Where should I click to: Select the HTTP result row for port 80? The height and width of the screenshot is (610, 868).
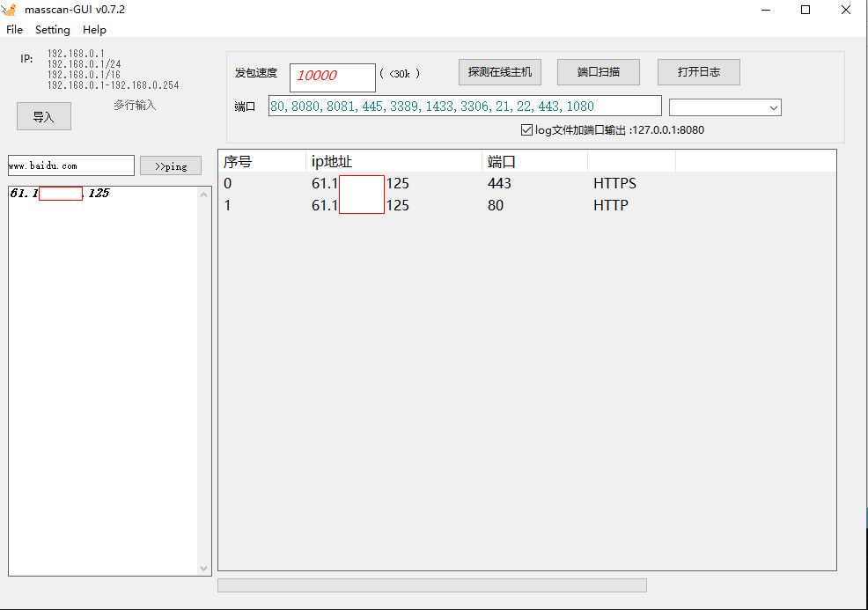pyautogui.click(x=528, y=205)
